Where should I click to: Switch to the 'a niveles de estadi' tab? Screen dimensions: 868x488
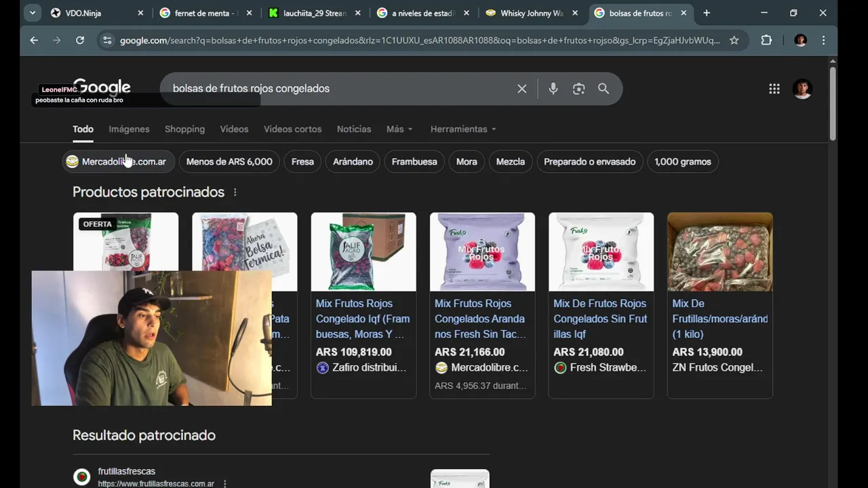[x=422, y=13]
